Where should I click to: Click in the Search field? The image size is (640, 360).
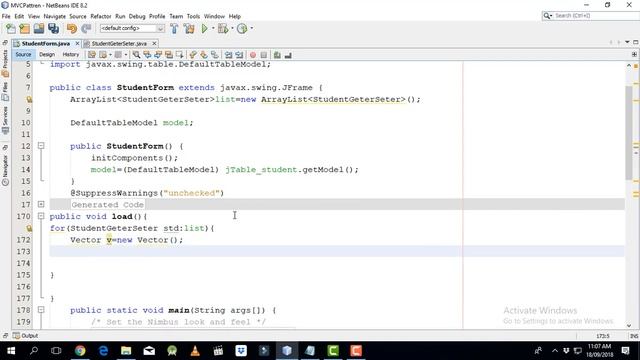pos(596,16)
